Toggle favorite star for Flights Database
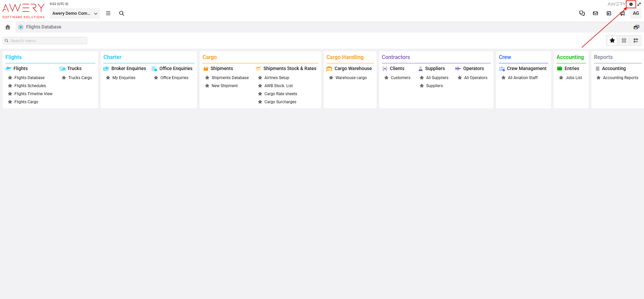The width and height of the screenshot is (644, 299). (x=10, y=78)
